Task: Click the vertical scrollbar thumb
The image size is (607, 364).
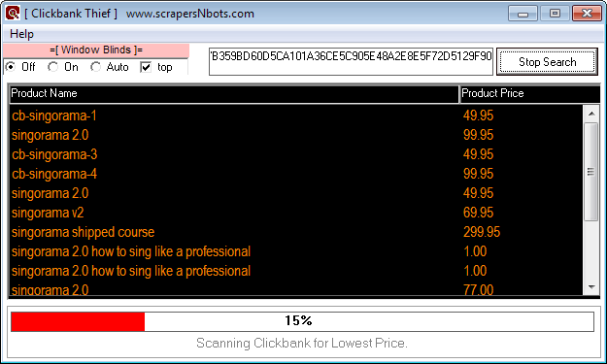Action: click(x=591, y=172)
